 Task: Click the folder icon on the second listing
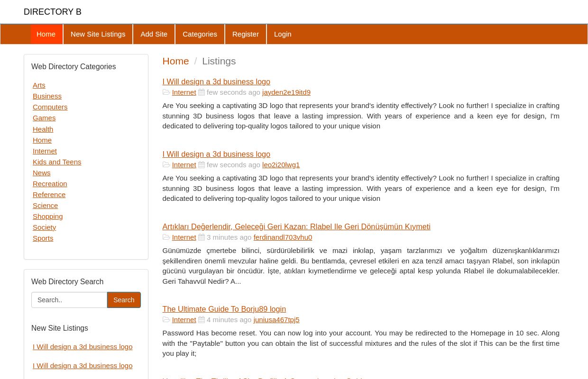coord(166,164)
